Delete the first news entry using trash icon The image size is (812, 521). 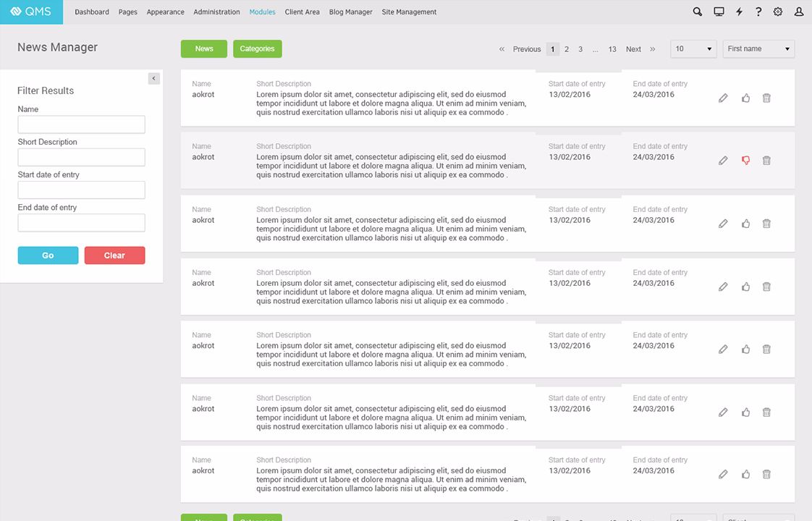[x=766, y=98]
